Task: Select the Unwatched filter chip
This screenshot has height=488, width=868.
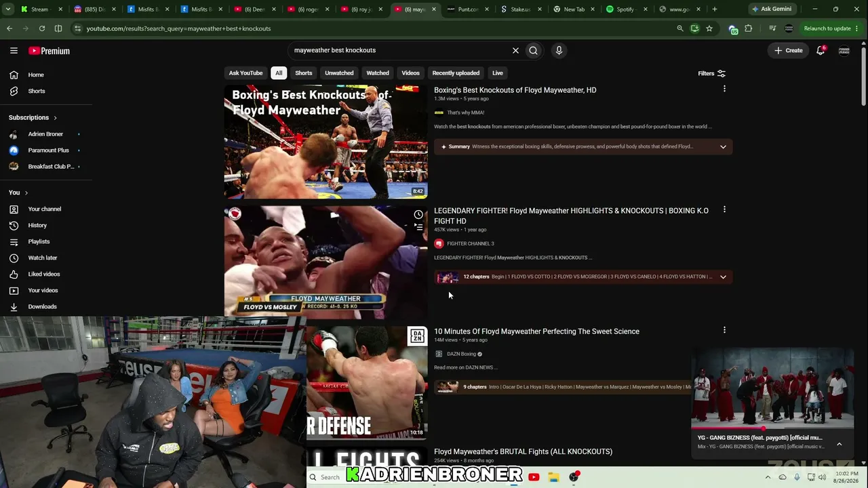Action: [x=339, y=73]
